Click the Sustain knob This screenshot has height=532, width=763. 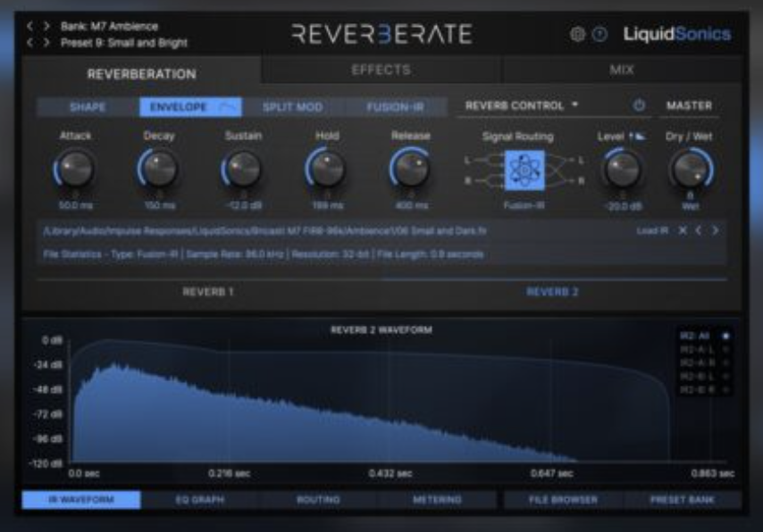[243, 168]
